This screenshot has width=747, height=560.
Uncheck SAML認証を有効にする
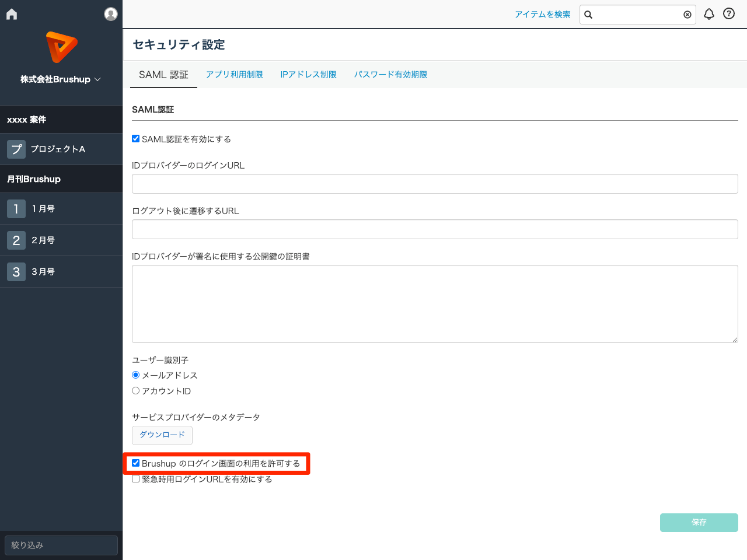pos(135,138)
